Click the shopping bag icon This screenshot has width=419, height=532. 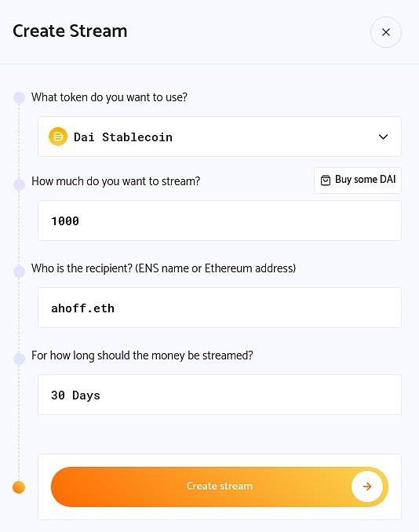coord(326,180)
